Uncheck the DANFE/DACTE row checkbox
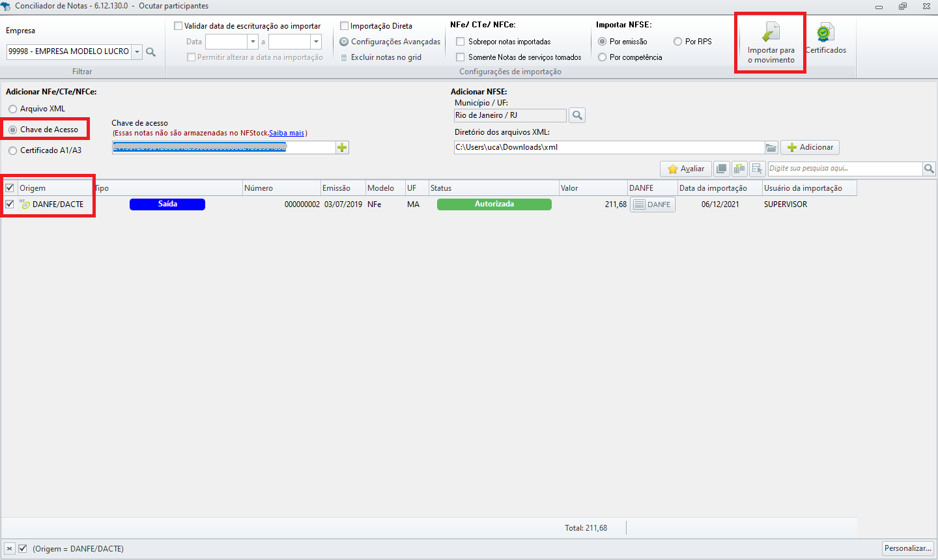This screenshot has width=938, height=560. click(x=10, y=204)
